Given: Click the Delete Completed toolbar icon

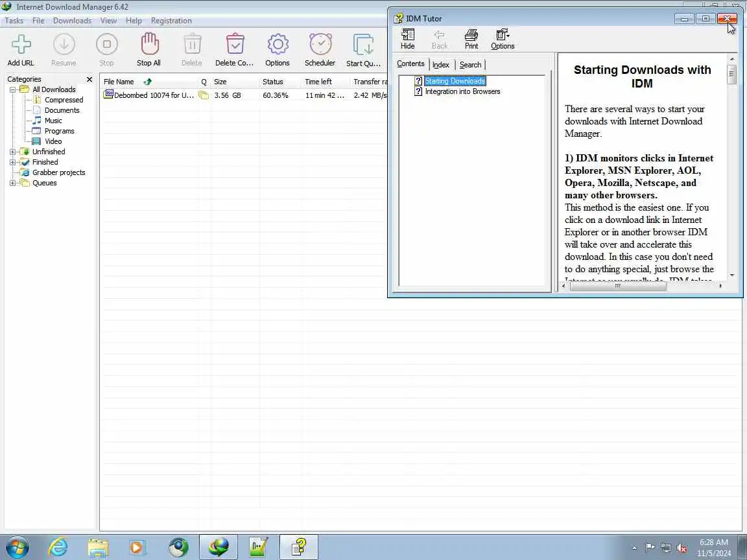Looking at the screenshot, I should click(234, 49).
